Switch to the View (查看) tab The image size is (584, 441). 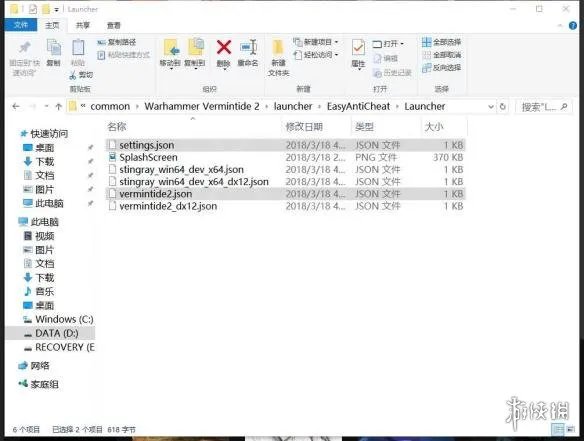click(x=114, y=25)
